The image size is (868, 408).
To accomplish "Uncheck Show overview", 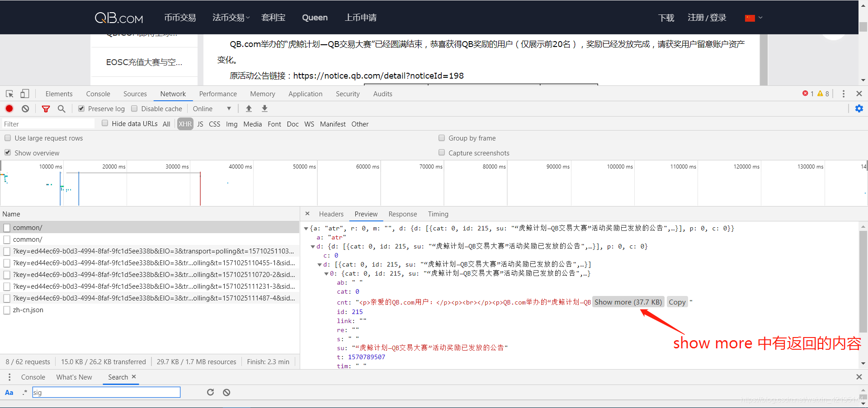I will pyautogui.click(x=8, y=152).
